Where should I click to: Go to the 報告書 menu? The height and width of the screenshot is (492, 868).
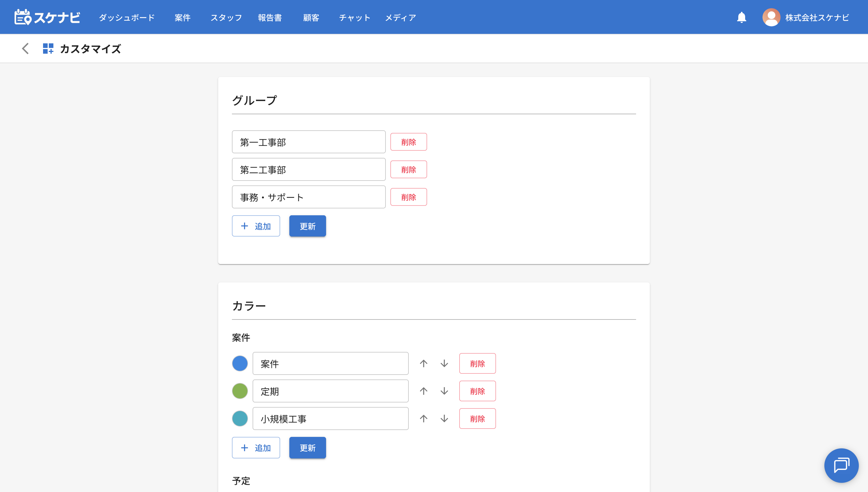[270, 18]
